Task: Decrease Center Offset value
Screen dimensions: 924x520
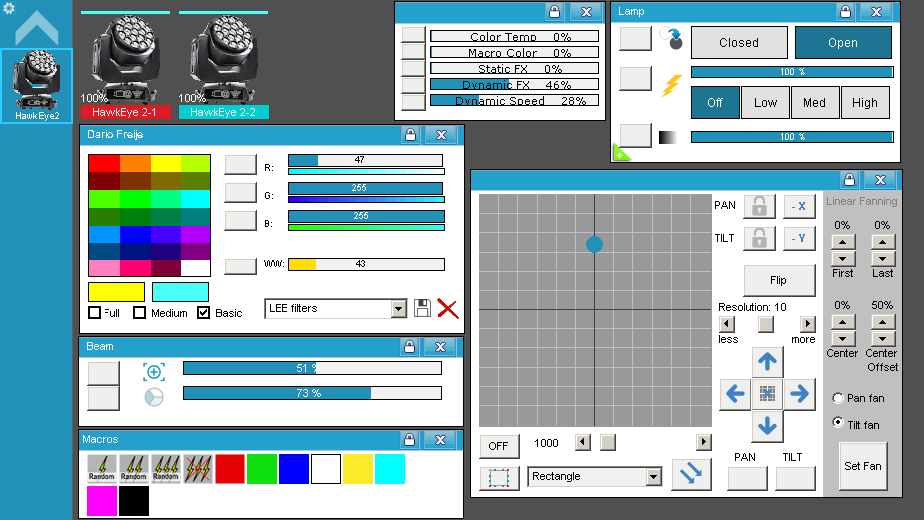Action: (882, 338)
